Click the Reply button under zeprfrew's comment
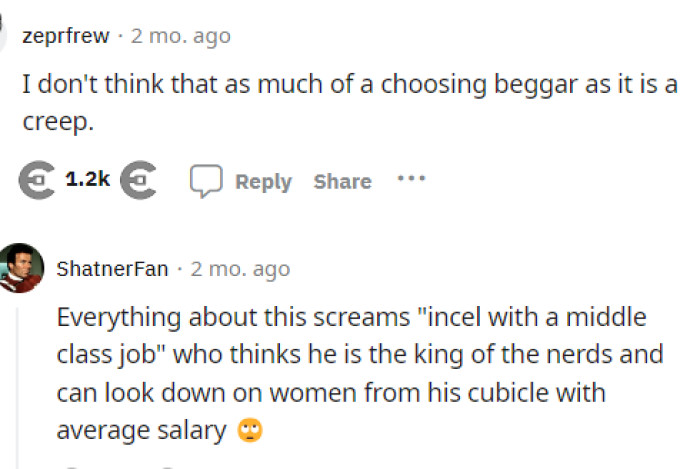700x469 pixels. pos(263,181)
